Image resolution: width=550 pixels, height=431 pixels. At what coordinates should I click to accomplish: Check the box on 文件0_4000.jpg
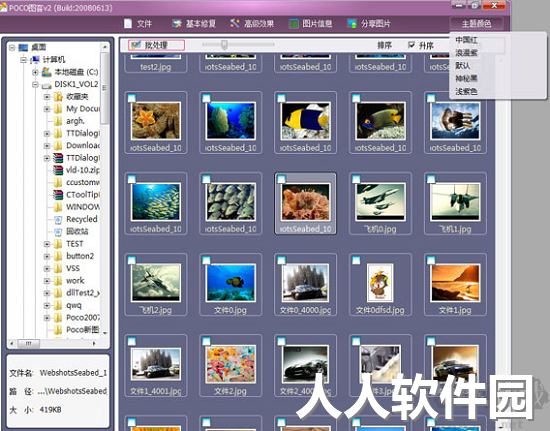[x=281, y=261]
